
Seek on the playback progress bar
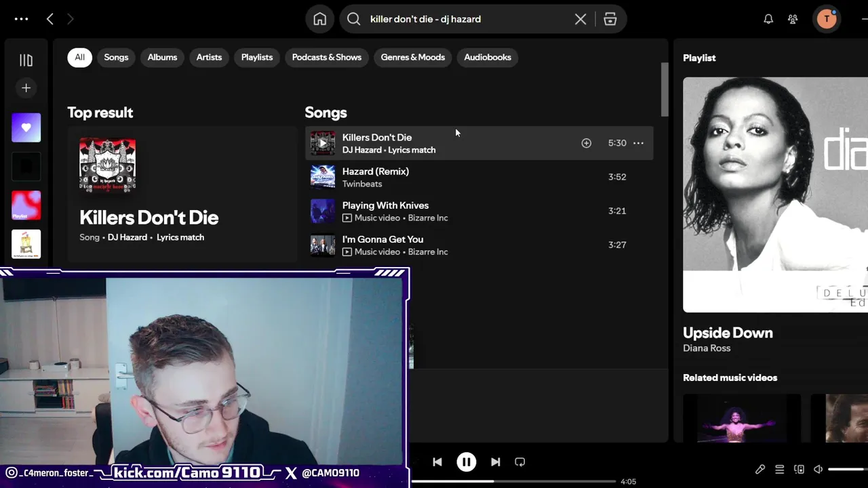coord(513,481)
